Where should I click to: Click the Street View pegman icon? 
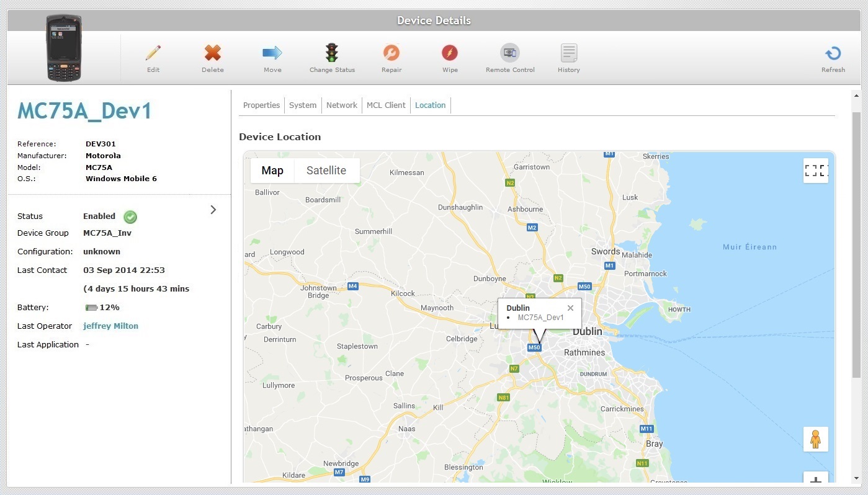[x=815, y=439]
